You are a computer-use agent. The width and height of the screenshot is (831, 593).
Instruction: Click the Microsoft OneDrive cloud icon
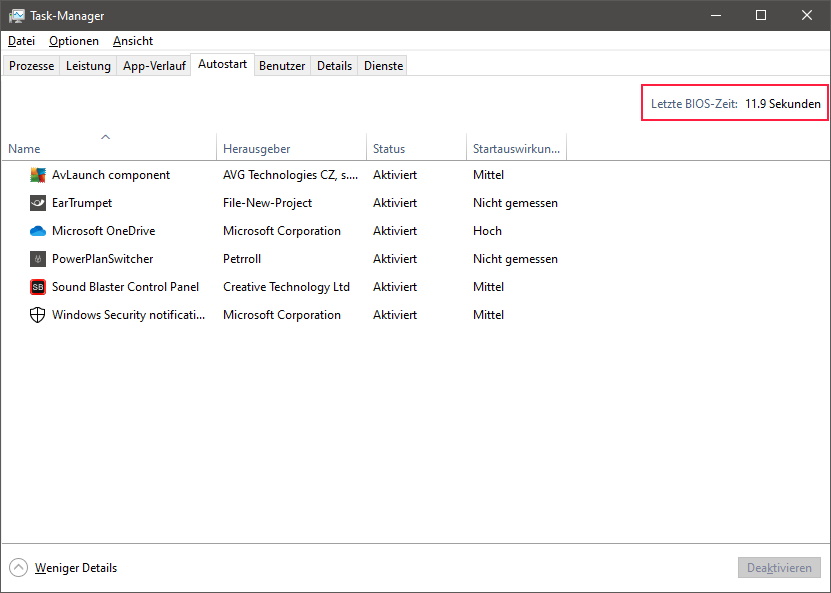38,231
